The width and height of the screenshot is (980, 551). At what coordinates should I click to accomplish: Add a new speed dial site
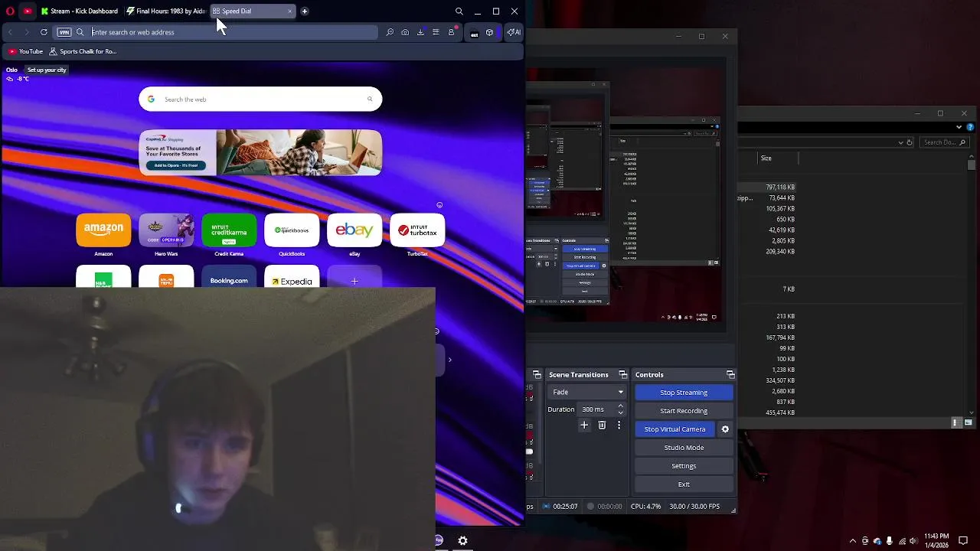[354, 277]
